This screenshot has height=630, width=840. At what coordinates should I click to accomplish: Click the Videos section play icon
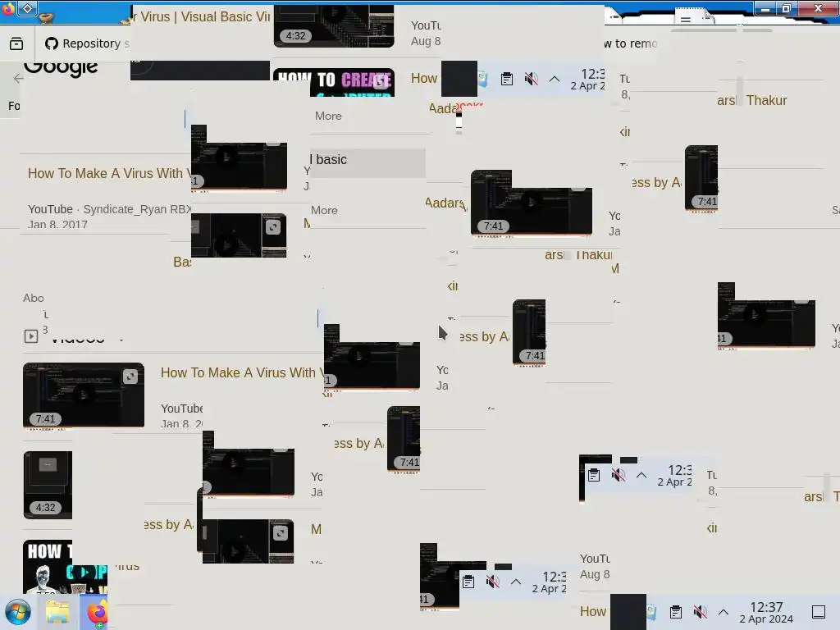pyautogui.click(x=31, y=336)
